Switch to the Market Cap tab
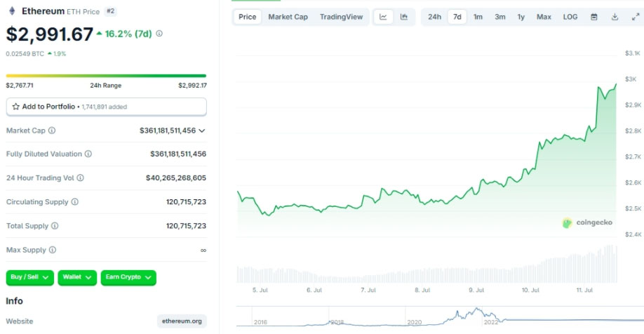644x334 pixels. point(288,17)
